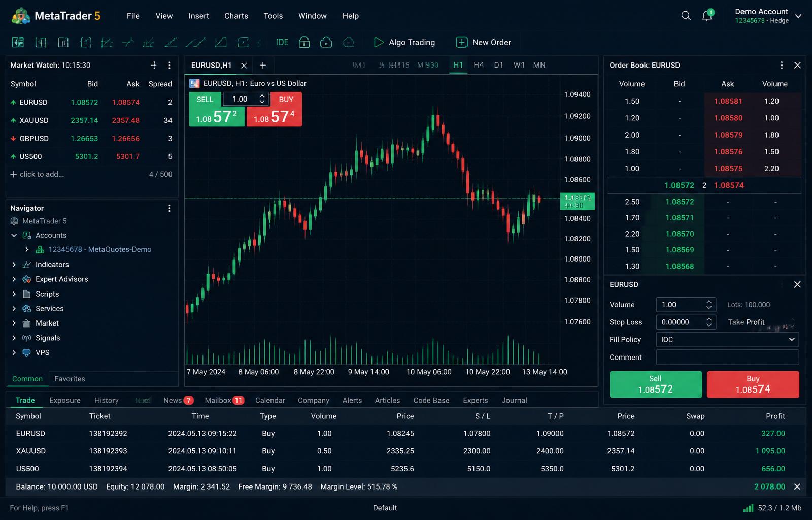Click the Expert Advisors icon in Navigator
812x520 pixels.
27,279
